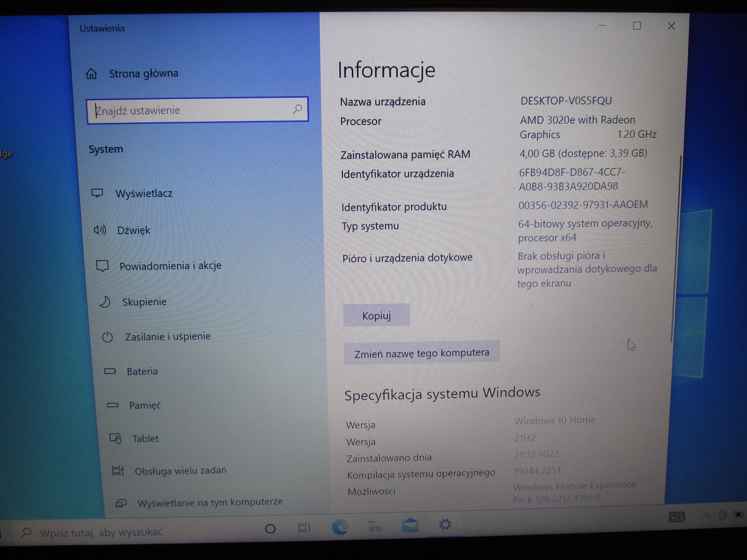Open Task View on the taskbar
Image resolution: width=747 pixels, height=560 pixels.
click(x=304, y=528)
